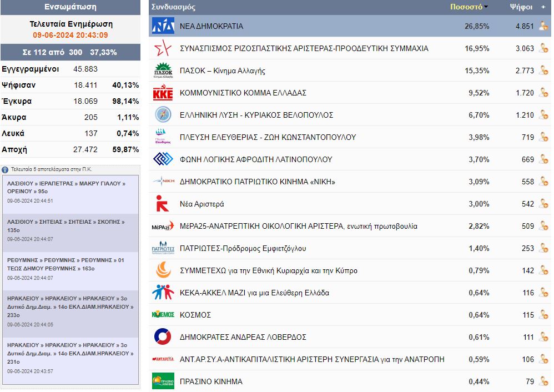Screen dimensions: 554x392
Task: Click the ΝΕΑ ΔΗΜΟΚΡΑΤΙΑ party logo
Action: pos(163,26)
